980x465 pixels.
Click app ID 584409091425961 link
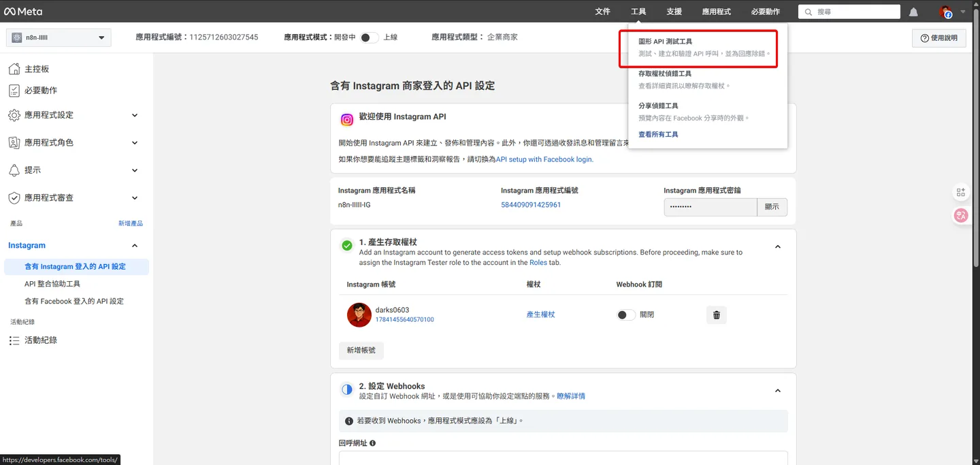click(x=531, y=205)
